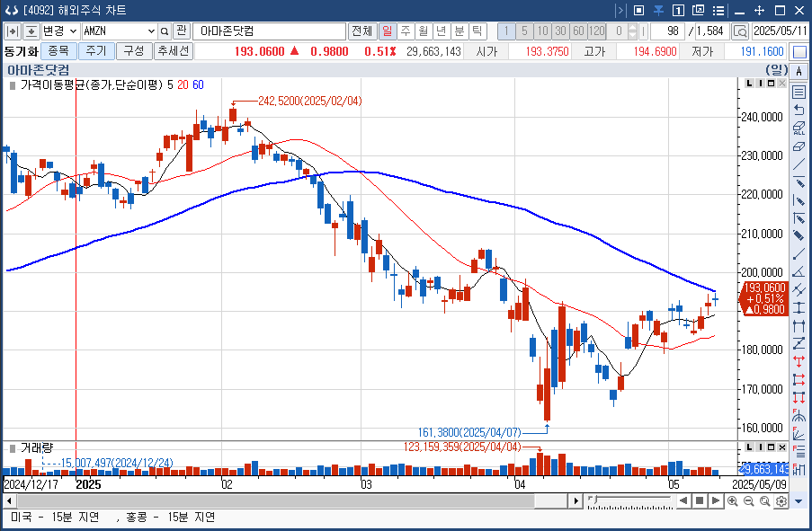Screen dimensions: 812x531
Task: Open the list menu icon in title bar
Action: 718,10
